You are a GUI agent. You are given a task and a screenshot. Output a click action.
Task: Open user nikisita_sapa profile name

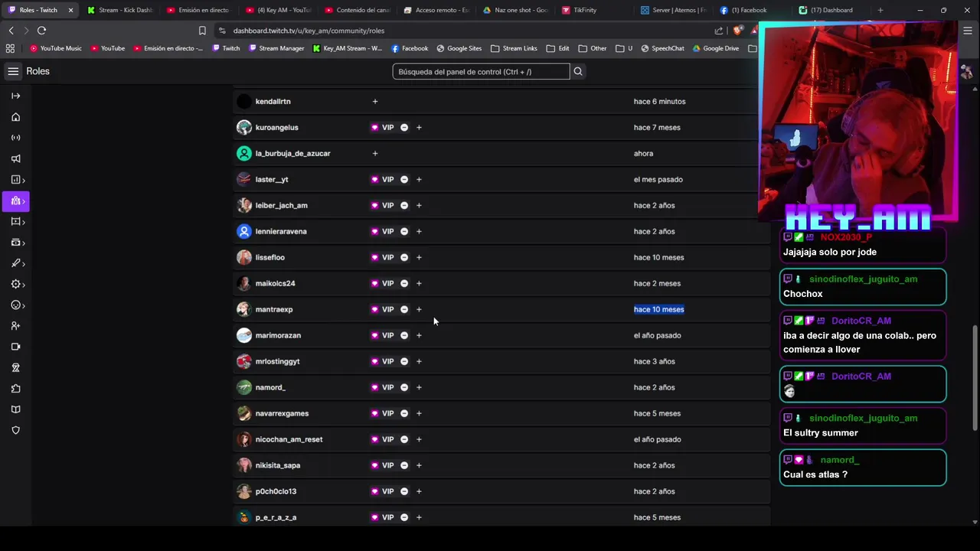277,465
